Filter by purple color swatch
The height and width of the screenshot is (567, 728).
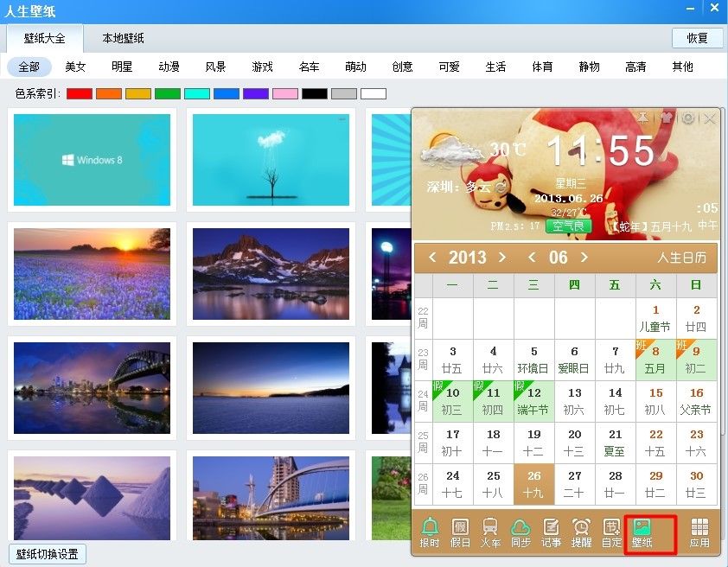coord(256,93)
